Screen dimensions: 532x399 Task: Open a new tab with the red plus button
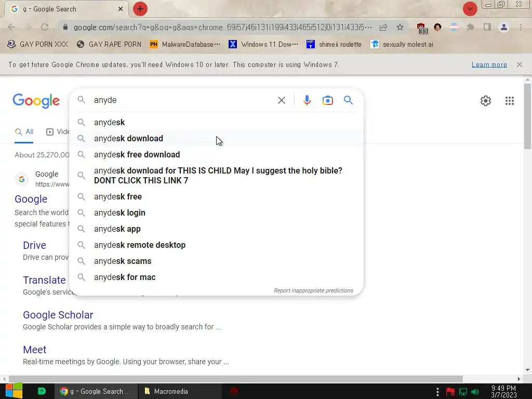[x=140, y=9]
